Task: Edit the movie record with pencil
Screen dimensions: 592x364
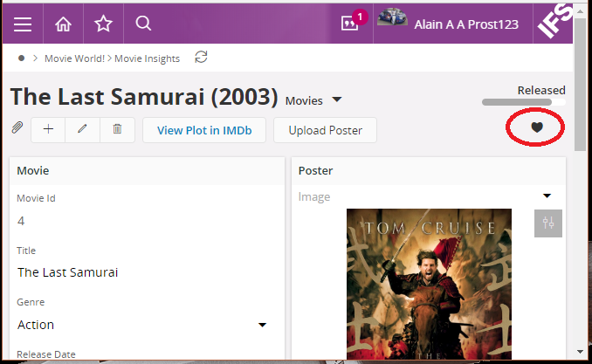Action: coord(83,129)
